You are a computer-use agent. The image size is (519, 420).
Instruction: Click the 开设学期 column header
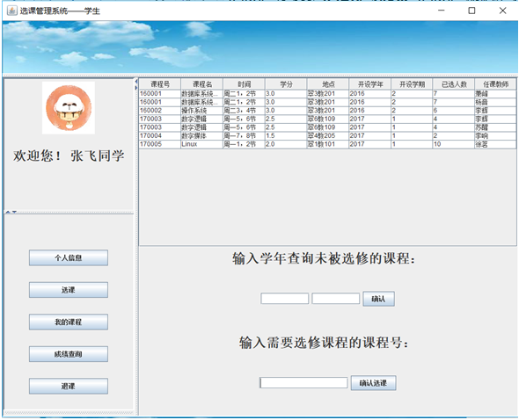click(x=412, y=84)
